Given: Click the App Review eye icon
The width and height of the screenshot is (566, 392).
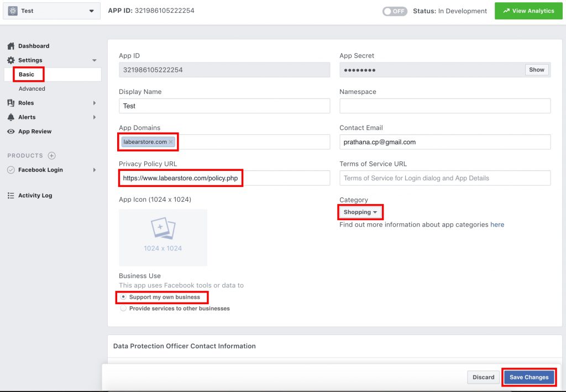Looking at the screenshot, I should (11, 132).
